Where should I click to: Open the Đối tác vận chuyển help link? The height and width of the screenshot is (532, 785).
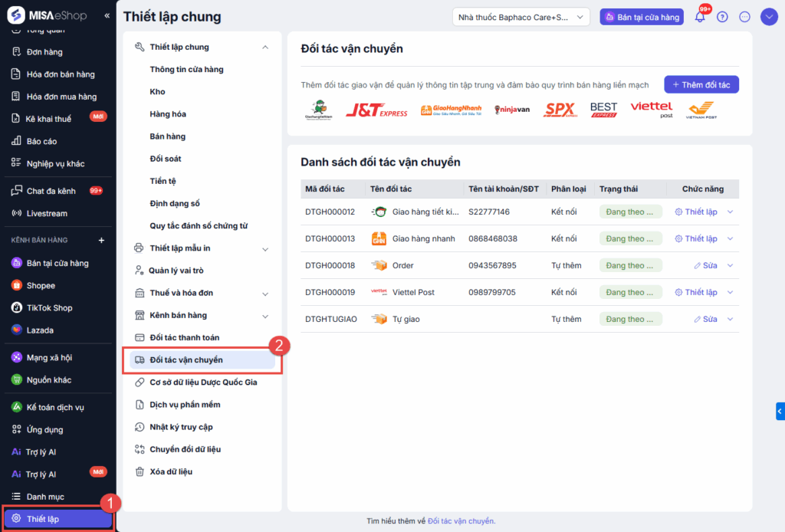tap(461, 521)
